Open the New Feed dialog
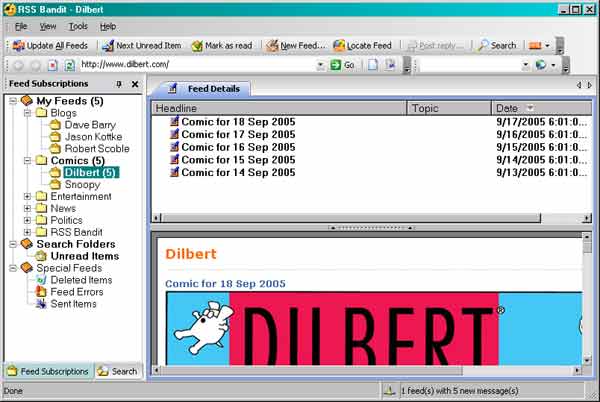Viewport: 600px width, 402px height. tap(295, 46)
